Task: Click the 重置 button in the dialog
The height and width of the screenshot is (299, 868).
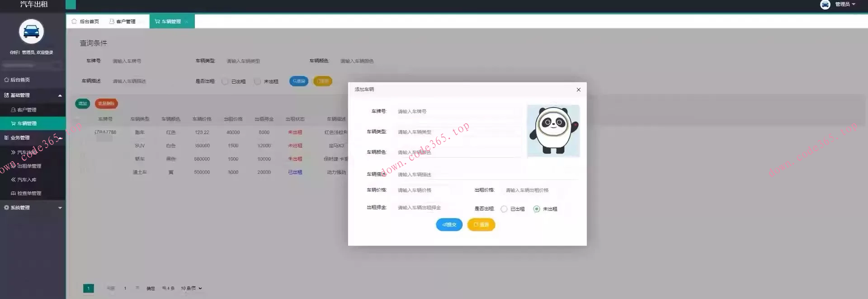Action: tap(481, 224)
